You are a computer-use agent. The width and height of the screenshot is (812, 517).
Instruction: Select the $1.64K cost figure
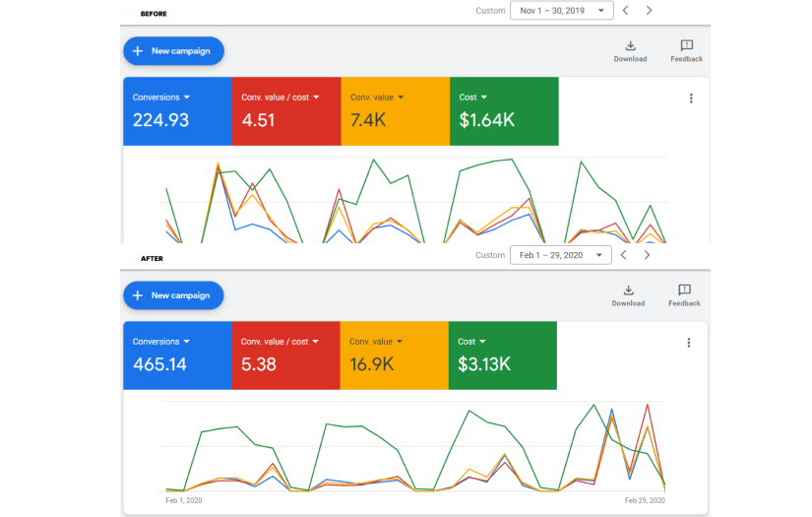point(487,120)
